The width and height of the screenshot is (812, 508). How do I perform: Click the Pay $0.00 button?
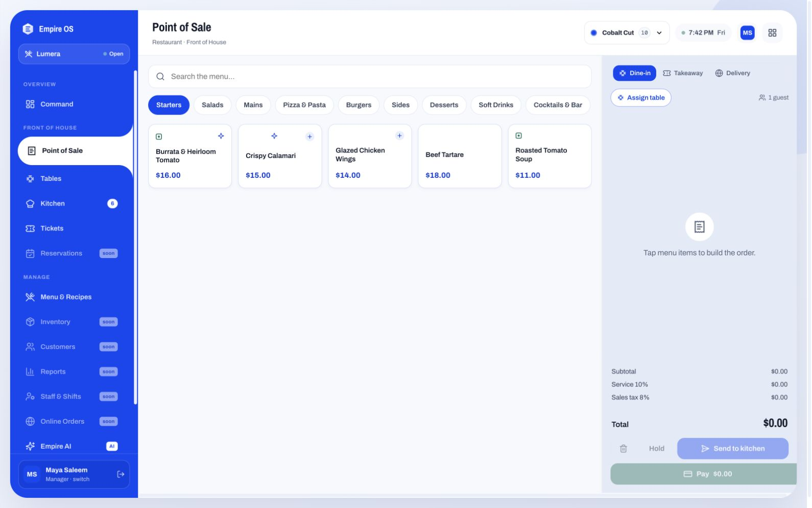(x=704, y=474)
